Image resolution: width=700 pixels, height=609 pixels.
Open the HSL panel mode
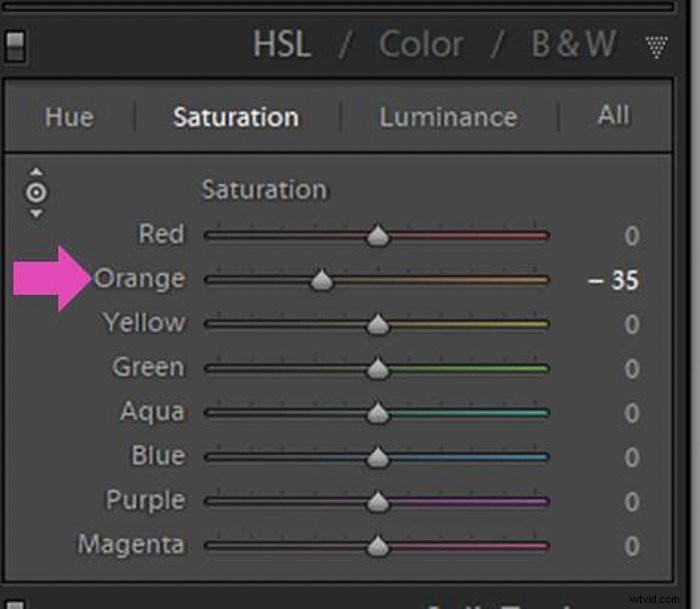pos(282,44)
